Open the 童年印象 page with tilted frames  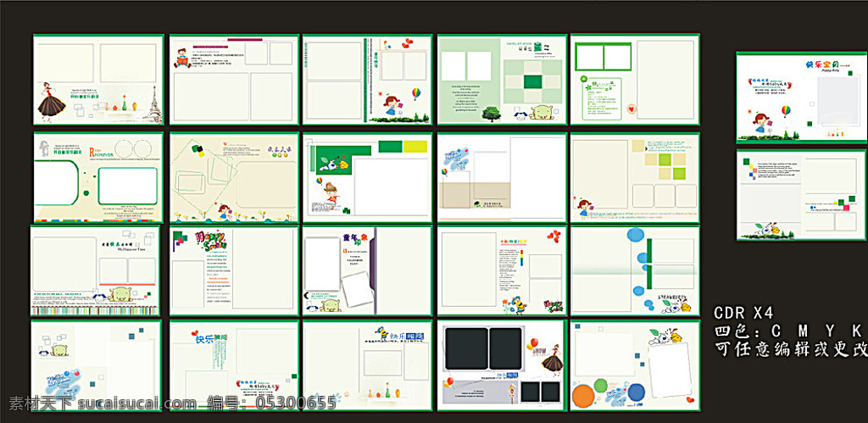pos(367,270)
